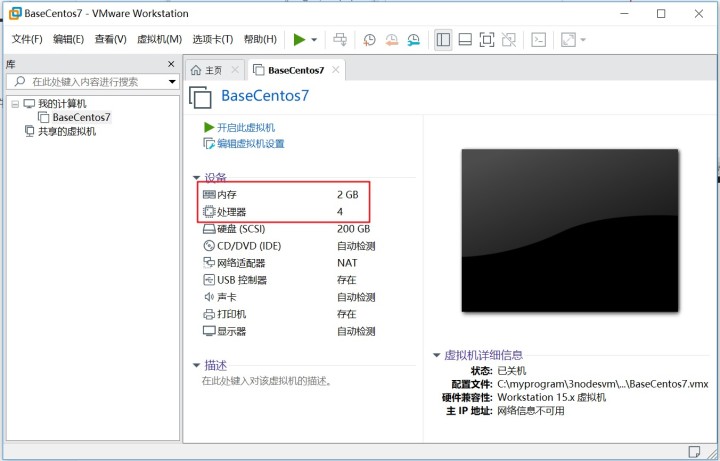Select 共享的虚拟机 in the library tree
This screenshot has width=720, height=461.
(x=67, y=132)
